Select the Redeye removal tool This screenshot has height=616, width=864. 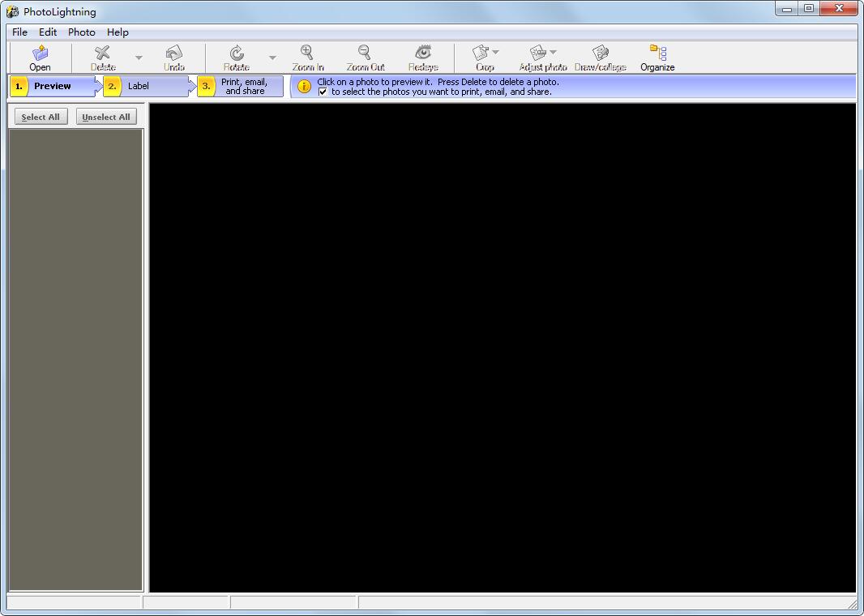(x=422, y=57)
